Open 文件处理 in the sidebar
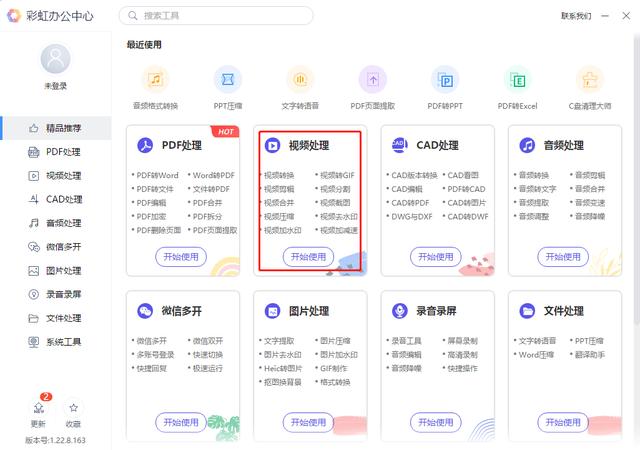640x450 pixels. pyautogui.click(x=56, y=318)
